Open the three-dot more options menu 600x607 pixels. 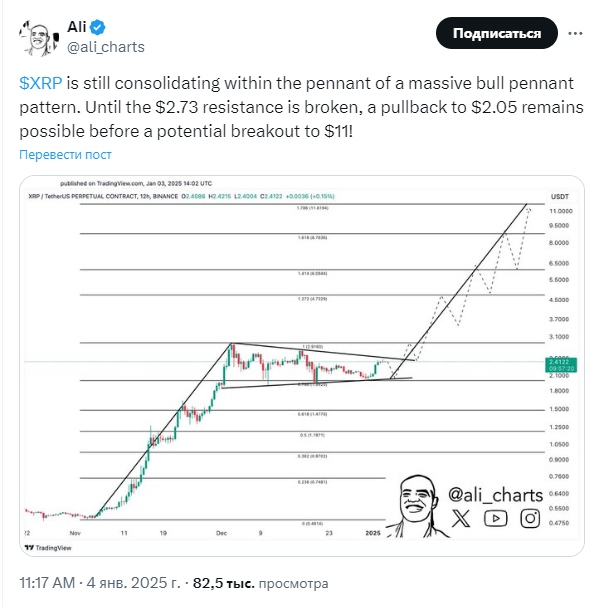(x=575, y=34)
